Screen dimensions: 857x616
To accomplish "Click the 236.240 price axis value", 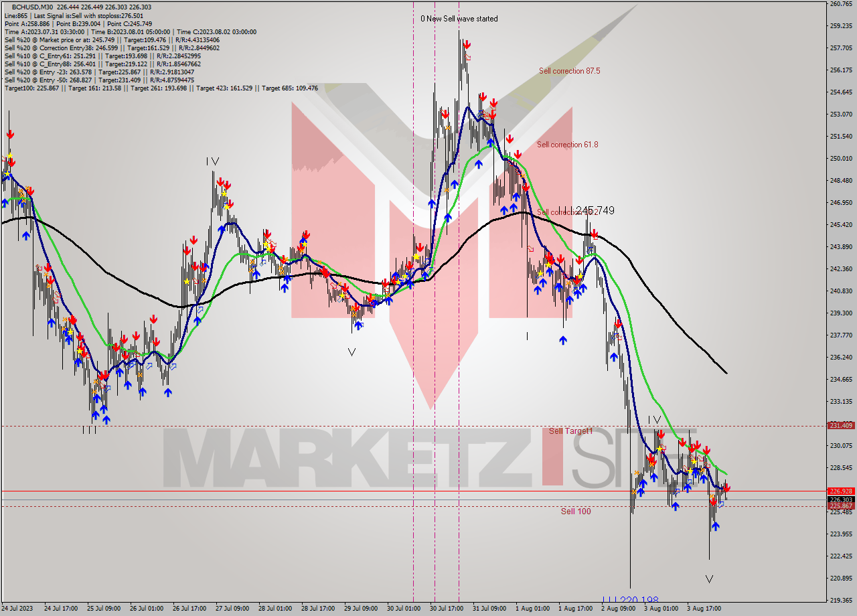I will click(x=841, y=358).
